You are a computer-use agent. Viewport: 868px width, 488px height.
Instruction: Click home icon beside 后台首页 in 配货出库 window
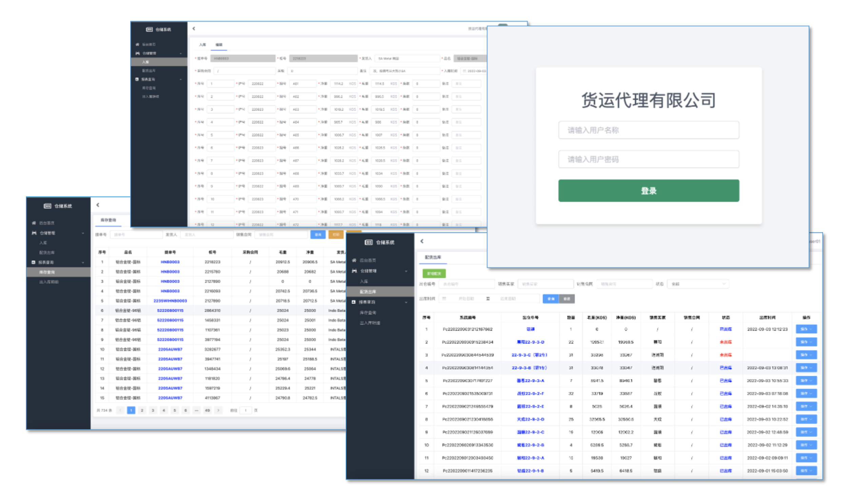point(354,260)
